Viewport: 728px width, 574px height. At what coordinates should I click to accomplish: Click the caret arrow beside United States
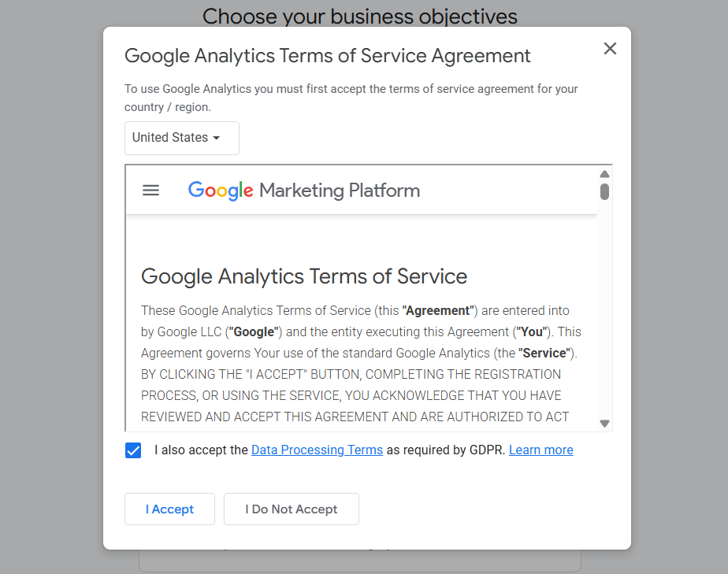click(217, 138)
